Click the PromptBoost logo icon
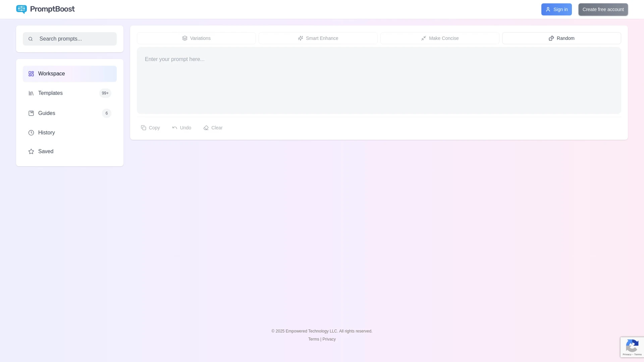Viewport: 644px width, 362px height. (x=21, y=9)
